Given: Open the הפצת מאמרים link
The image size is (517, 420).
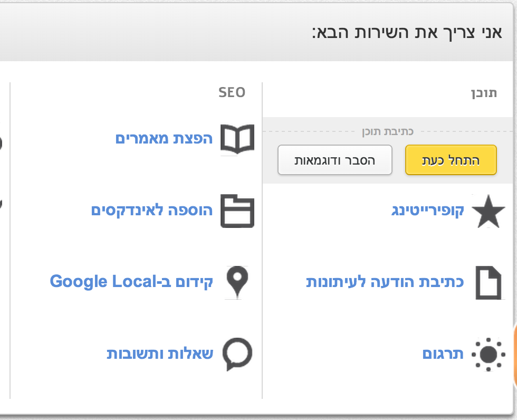Looking at the screenshot, I should [x=164, y=138].
